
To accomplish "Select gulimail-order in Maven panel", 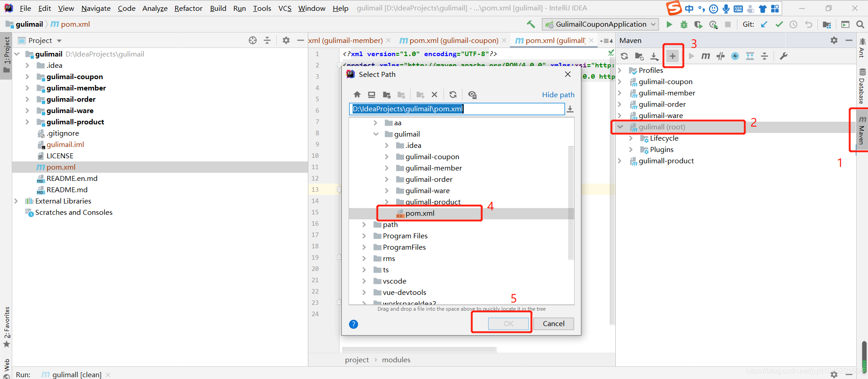I will pyautogui.click(x=662, y=104).
